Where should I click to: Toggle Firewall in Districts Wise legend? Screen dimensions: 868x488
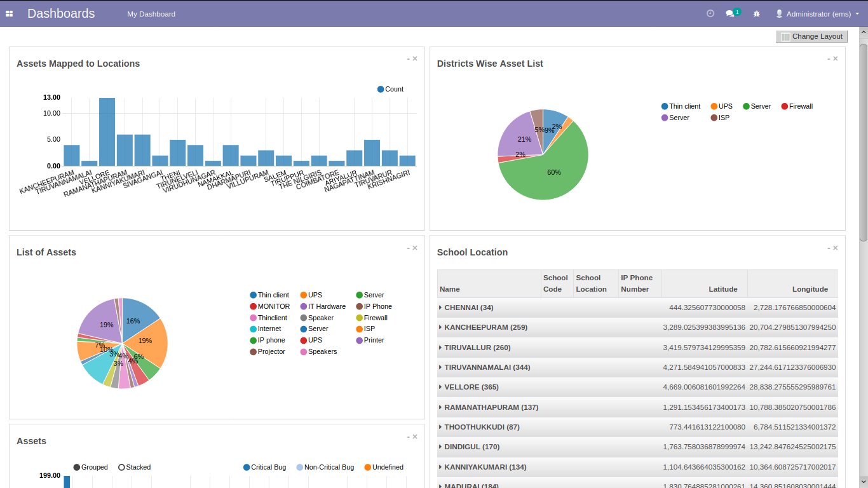(797, 106)
